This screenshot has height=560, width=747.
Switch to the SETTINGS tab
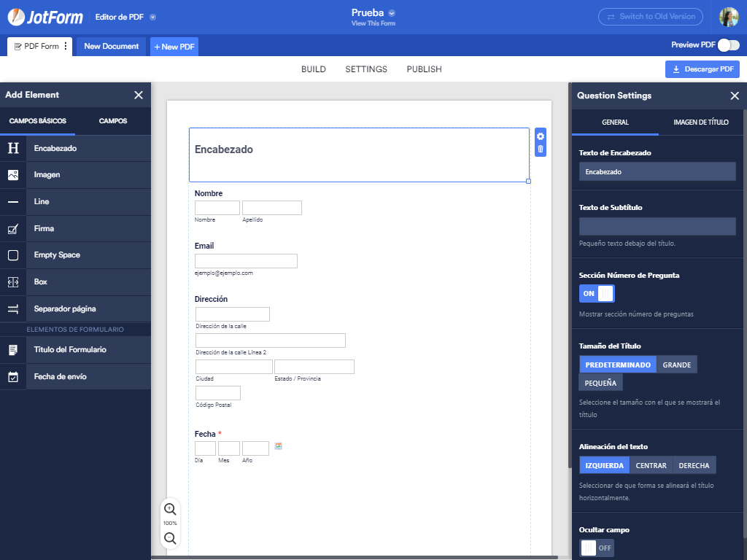(x=366, y=69)
